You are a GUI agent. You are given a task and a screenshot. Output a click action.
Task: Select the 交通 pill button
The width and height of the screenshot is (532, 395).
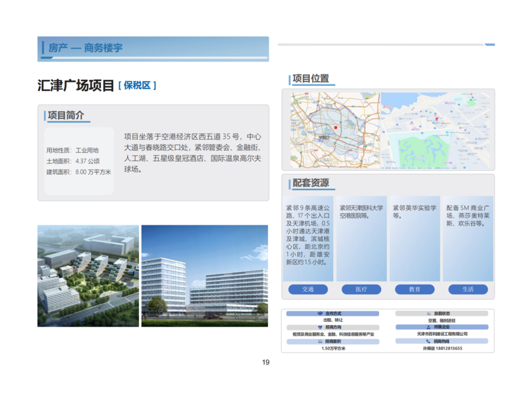point(308,289)
